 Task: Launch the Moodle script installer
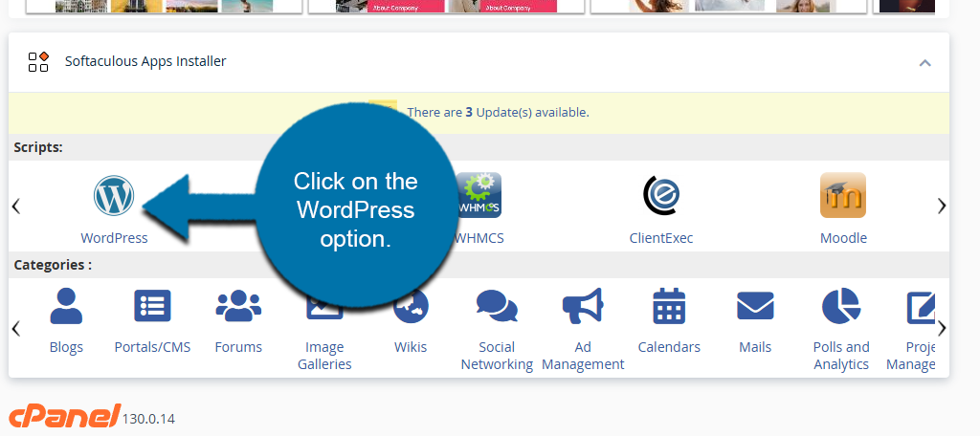pos(842,196)
